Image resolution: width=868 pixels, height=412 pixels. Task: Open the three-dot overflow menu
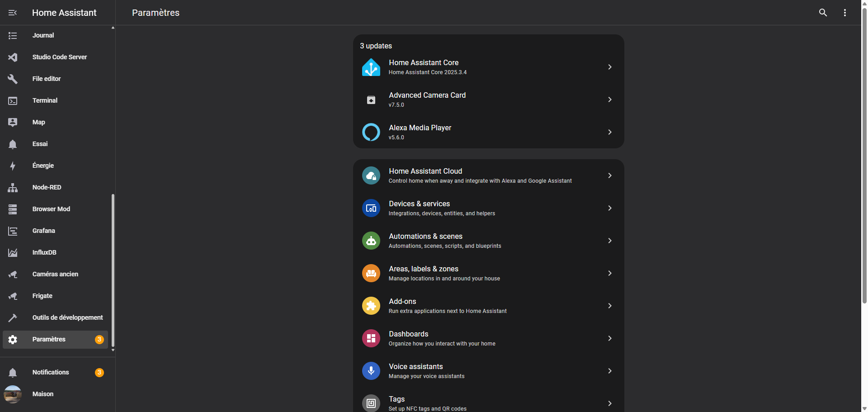[x=844, y=13]
